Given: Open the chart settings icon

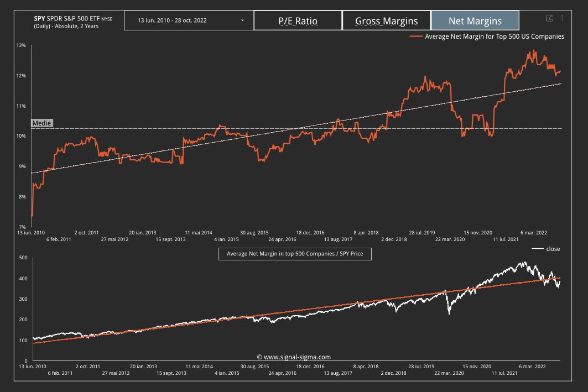Looking at the screenshot, I should tap(549, 18).
